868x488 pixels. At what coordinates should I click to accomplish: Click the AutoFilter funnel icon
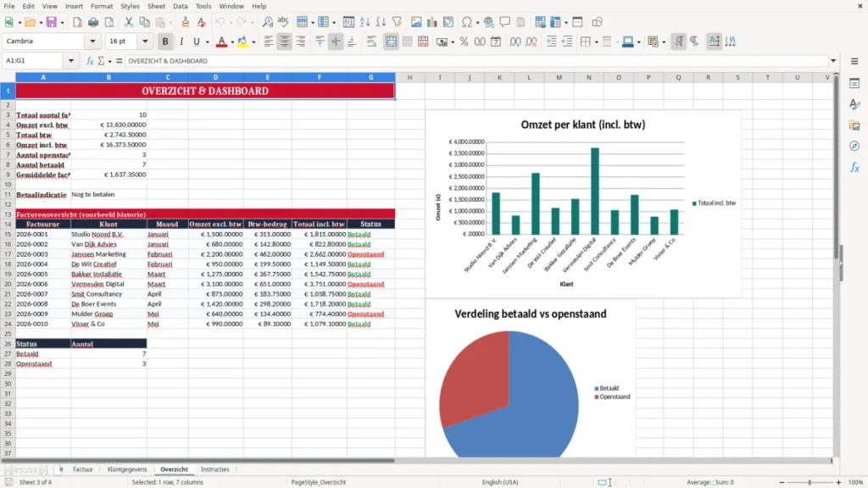tap(397, 22)
